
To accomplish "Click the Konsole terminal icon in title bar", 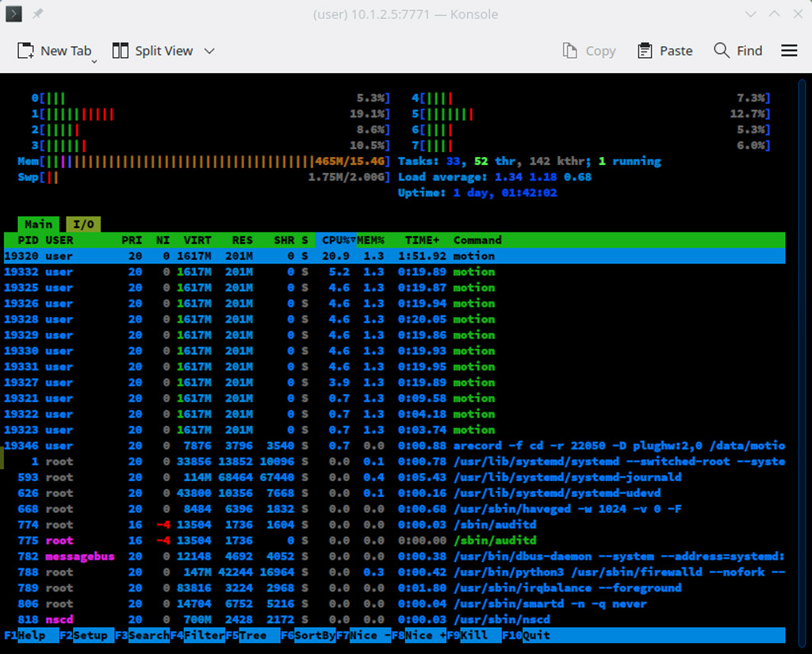I will tap(13, 14).
